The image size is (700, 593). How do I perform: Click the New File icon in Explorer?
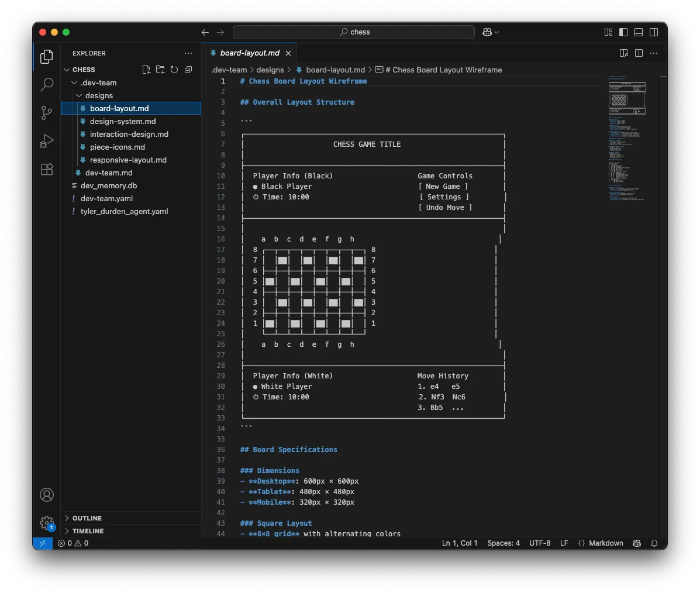pyautogui.click(x=146, y=70)
